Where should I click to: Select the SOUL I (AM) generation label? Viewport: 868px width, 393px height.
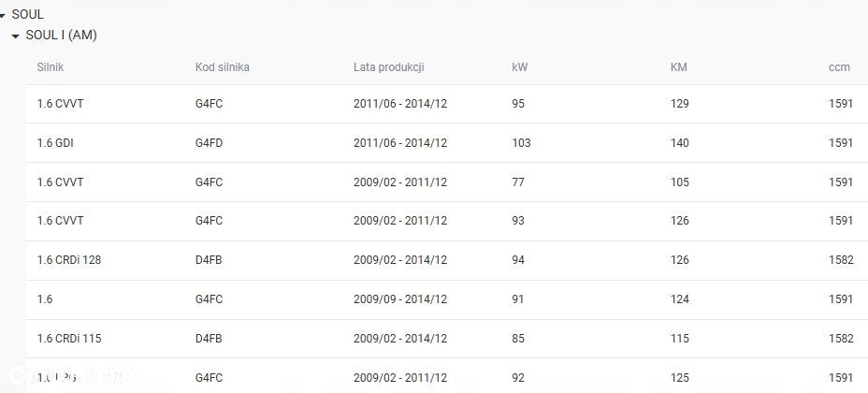[61, 36]
